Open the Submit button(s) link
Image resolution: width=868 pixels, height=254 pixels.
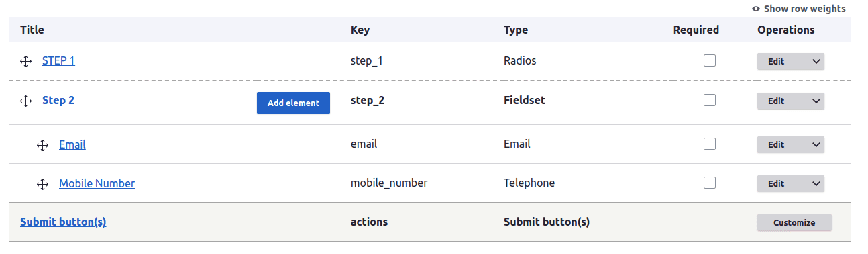coord(63,222)
